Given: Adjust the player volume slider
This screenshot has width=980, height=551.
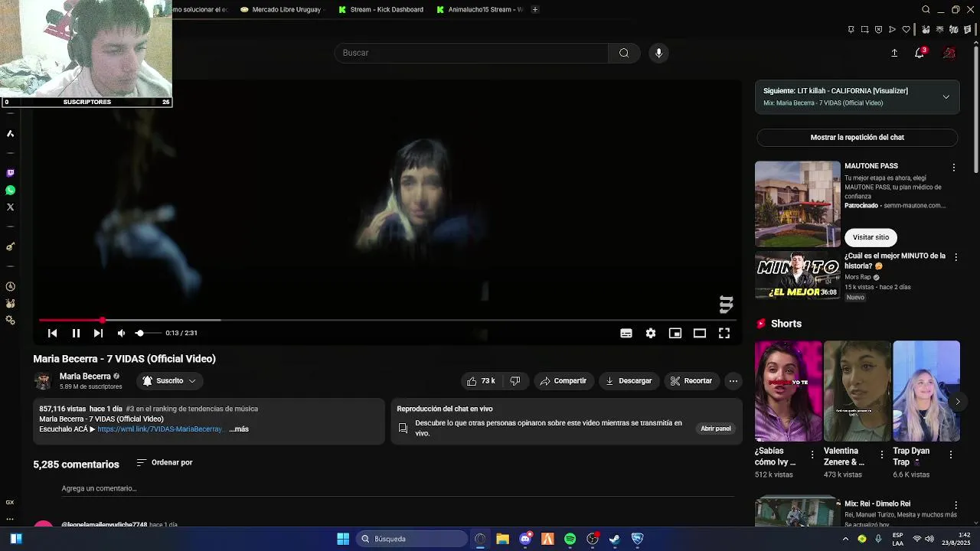Looking at the screenshot, I should coord(148,333).
